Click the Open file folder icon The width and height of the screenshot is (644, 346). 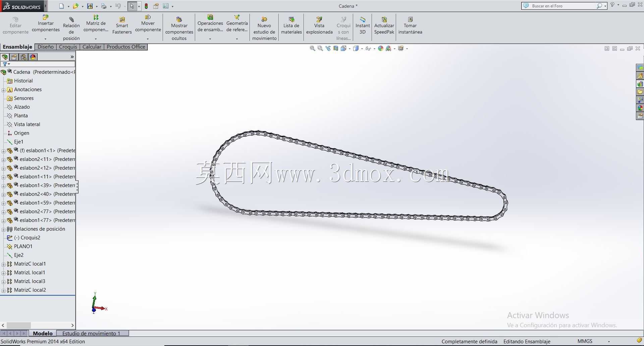76,6
